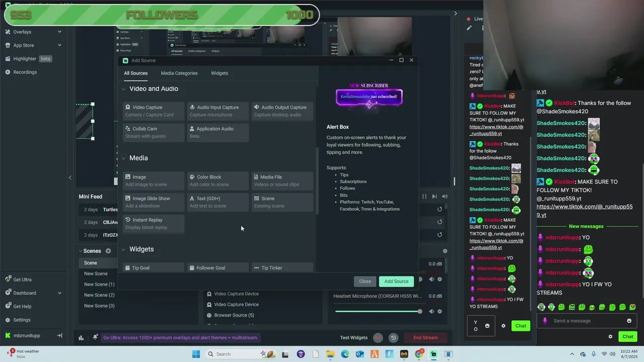The width and height of the screenshot is (644, 362).
Task: Adjust the Headset Microphone volume slider
Action: click(377, 311)
